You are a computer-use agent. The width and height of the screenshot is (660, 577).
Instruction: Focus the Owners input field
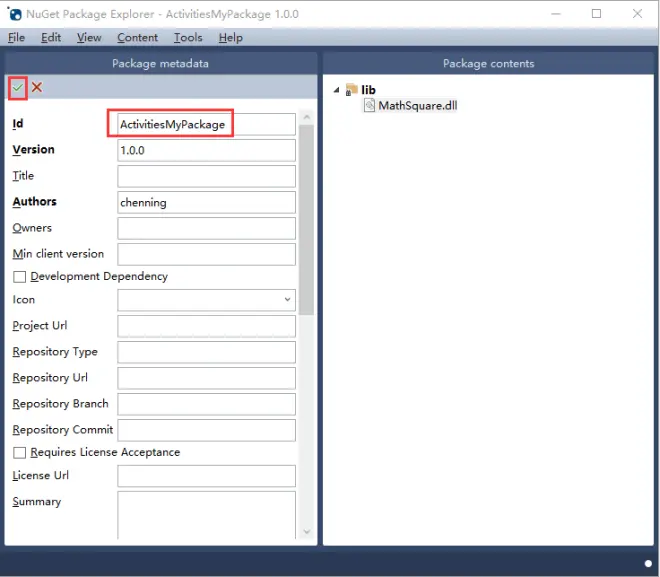pos(206,229)
